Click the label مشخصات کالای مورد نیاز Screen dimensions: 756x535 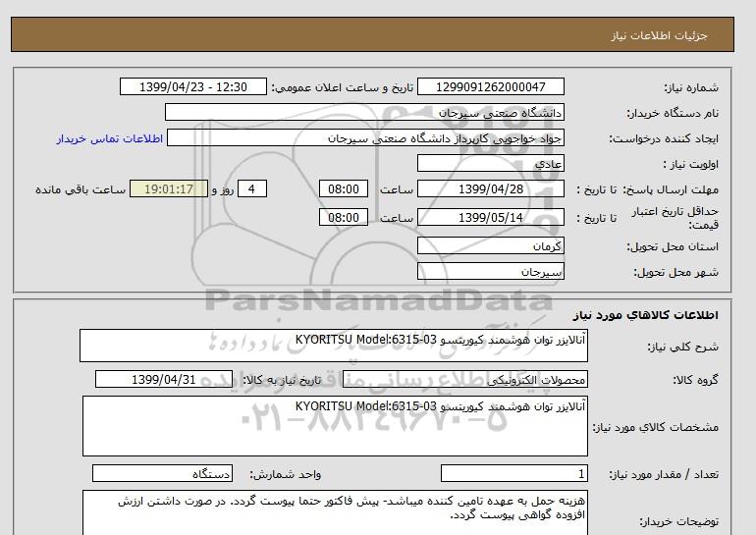click(x=655, y=427)
